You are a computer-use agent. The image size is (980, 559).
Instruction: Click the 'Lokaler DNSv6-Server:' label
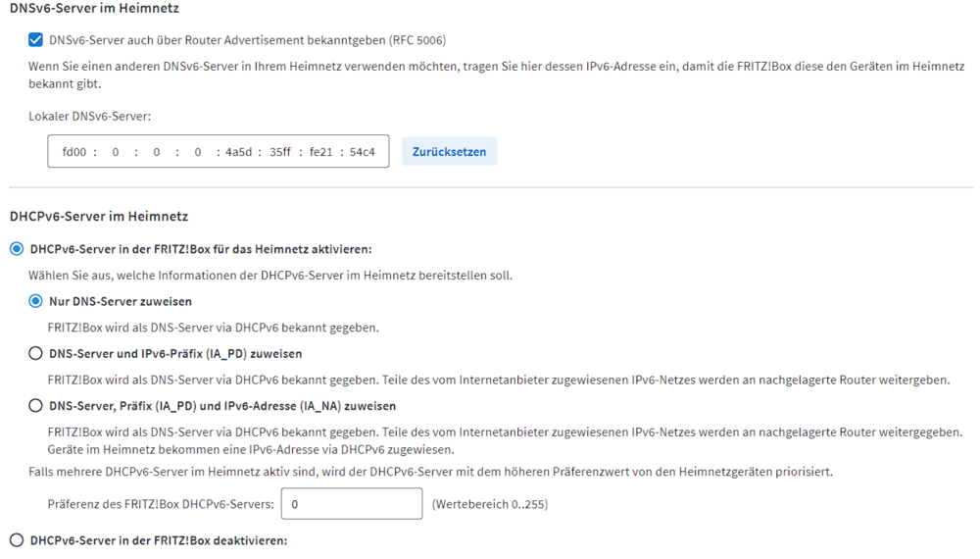89,116
